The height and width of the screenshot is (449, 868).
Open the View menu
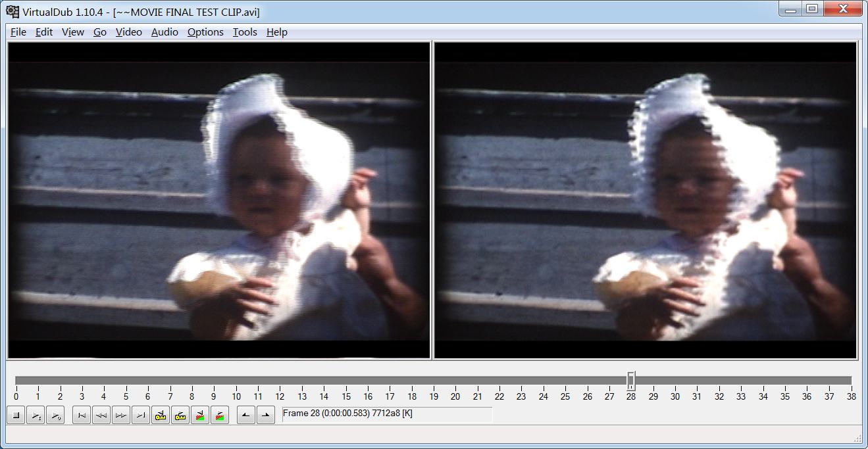(73, 32)
